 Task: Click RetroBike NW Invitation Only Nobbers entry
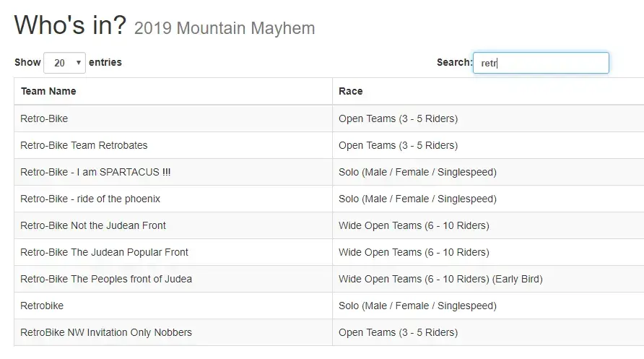(x=106, y=332)
